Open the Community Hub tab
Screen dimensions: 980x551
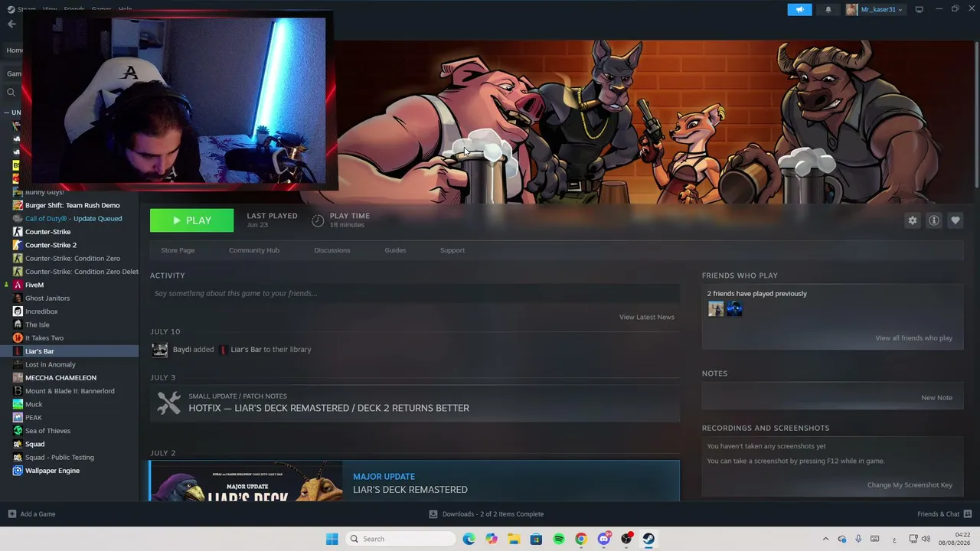tap(254, 250)
